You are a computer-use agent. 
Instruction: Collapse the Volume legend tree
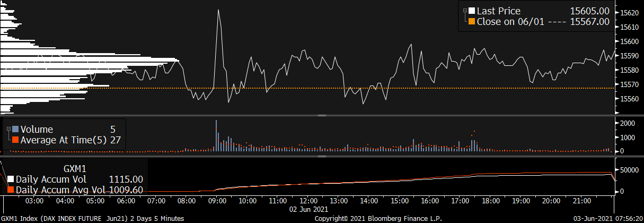click(8, 129)
